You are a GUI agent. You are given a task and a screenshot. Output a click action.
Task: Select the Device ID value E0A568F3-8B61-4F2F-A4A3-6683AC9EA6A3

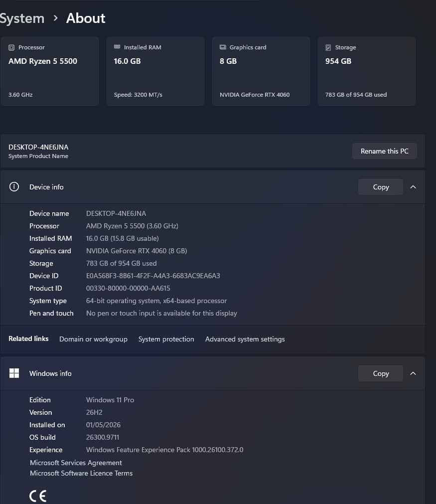click(153, 276)
